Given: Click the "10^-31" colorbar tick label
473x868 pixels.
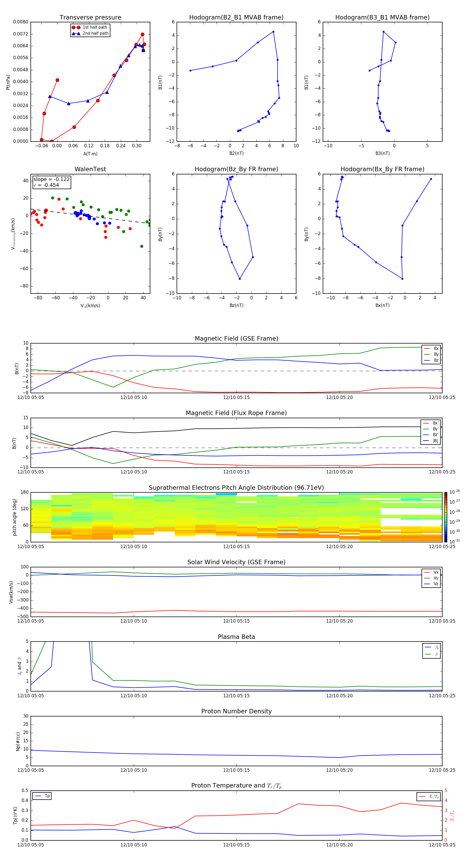Looking at the screenshot, I should (455, 542).
